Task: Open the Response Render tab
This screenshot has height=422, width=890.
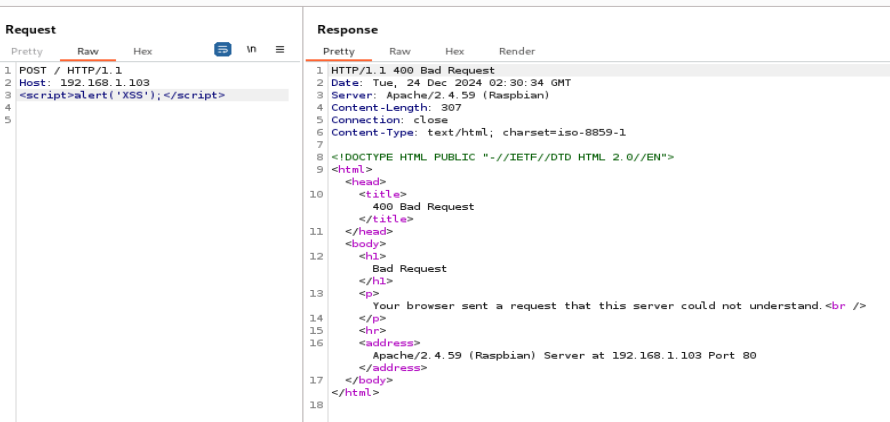Action: coord(517,51)
